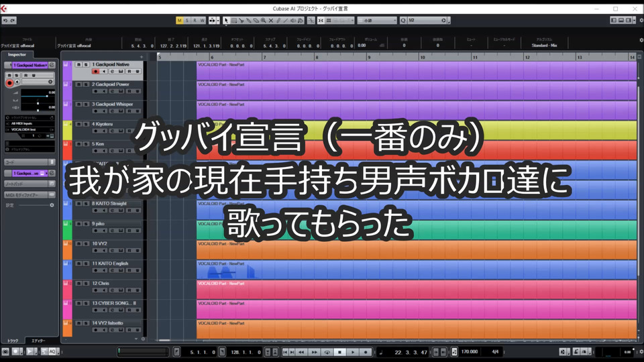Image resolution: width=644 pixels, height=362 pixels.
Task: Click the transport Rewind button
Action: click(301, 352)
